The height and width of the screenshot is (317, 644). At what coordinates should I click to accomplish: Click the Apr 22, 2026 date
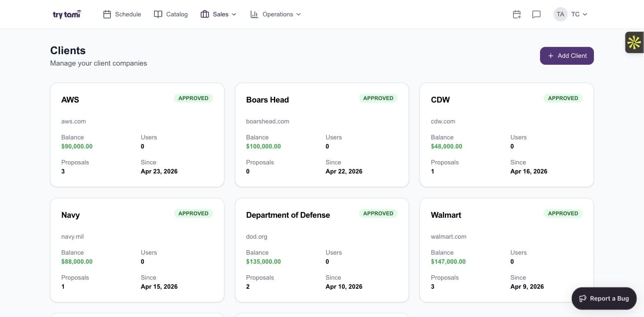tap(344, 171)
